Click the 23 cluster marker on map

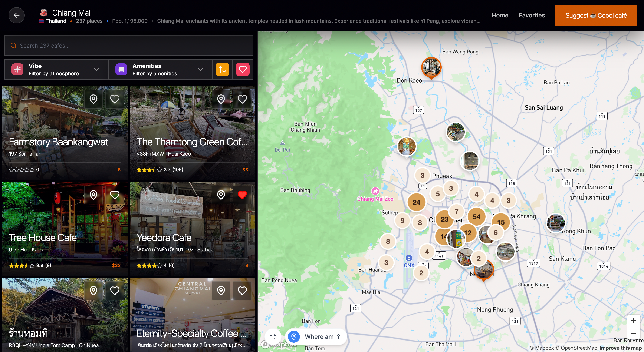pos(444,219)
